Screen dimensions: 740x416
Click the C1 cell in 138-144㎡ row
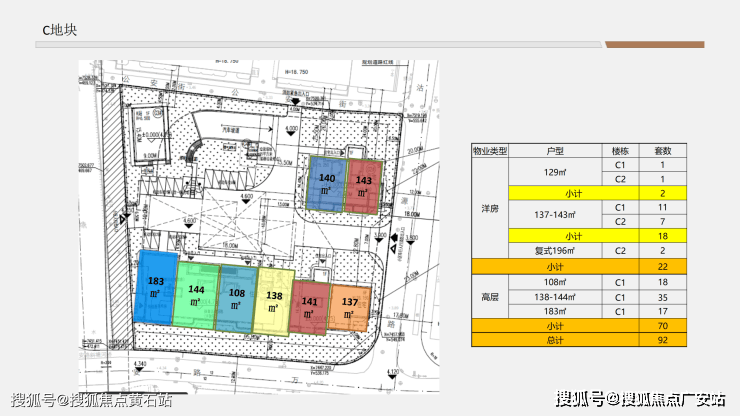620,297
